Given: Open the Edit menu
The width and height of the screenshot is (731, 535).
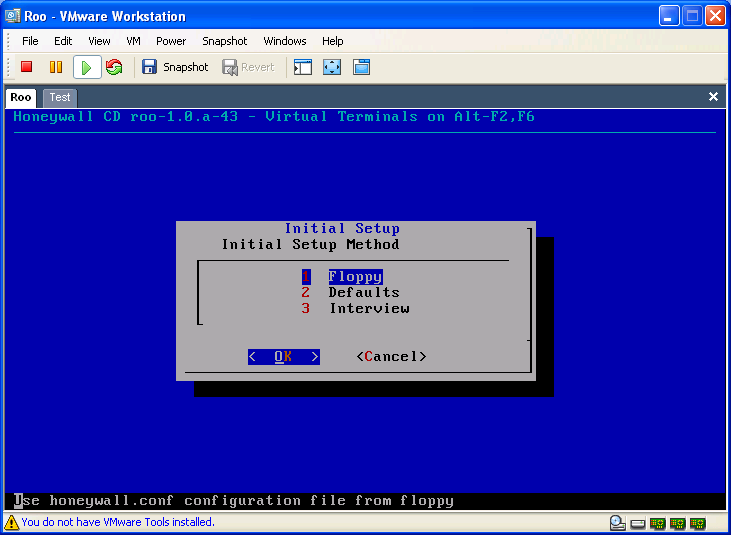Looking at the screenshot, I should pos(63,41).
